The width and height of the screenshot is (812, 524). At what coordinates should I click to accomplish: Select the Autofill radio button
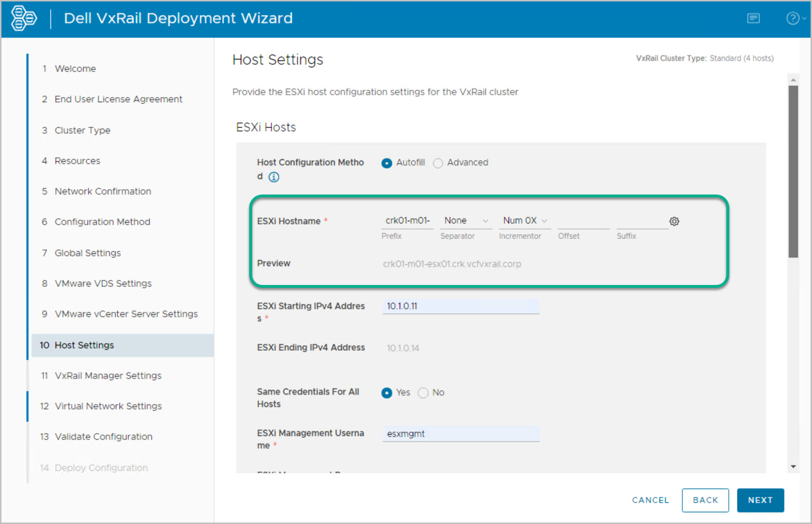pyautogui.click(x=387, y=163)
